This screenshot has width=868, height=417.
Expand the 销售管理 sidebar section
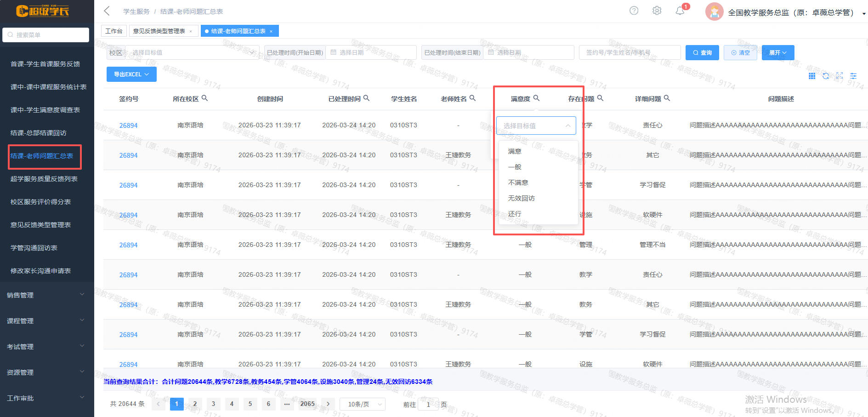46,295
